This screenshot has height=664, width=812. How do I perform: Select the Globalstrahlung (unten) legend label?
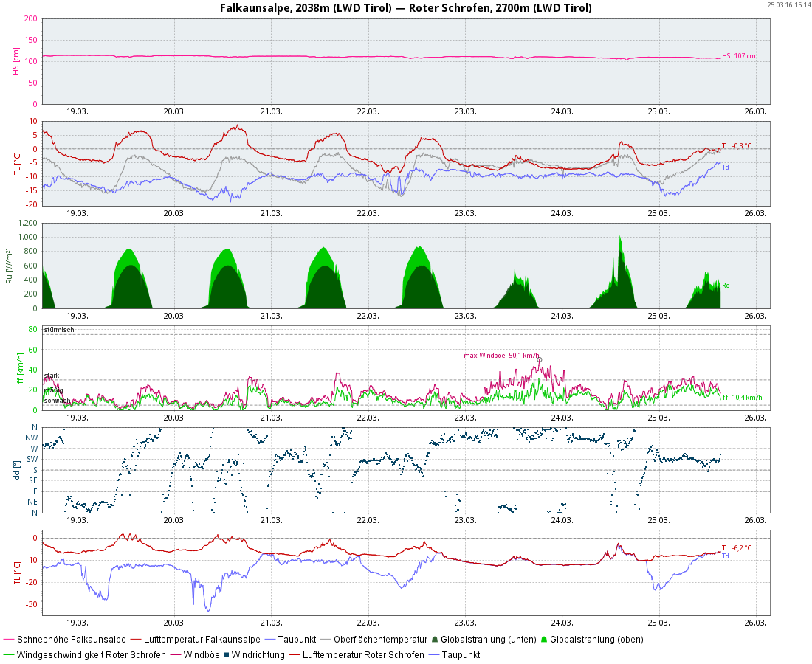pos(489,640)
